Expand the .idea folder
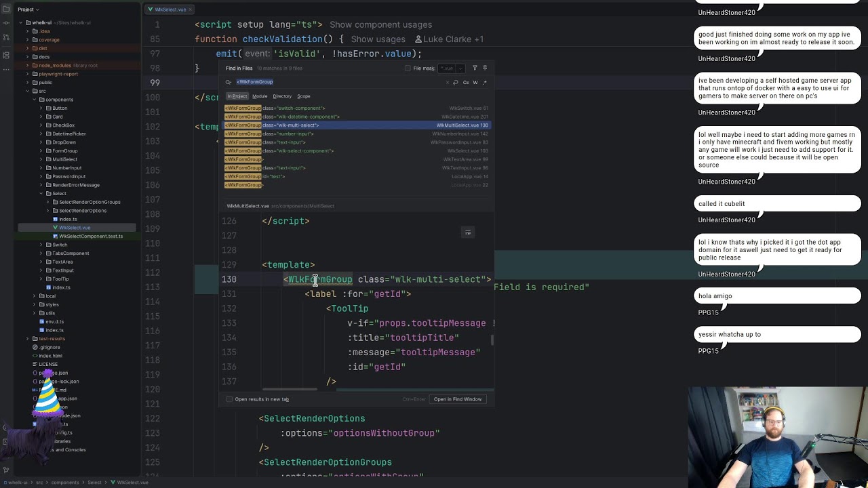Image resolution: width=868 pixels, height=488 pixels. click(28, 31)
